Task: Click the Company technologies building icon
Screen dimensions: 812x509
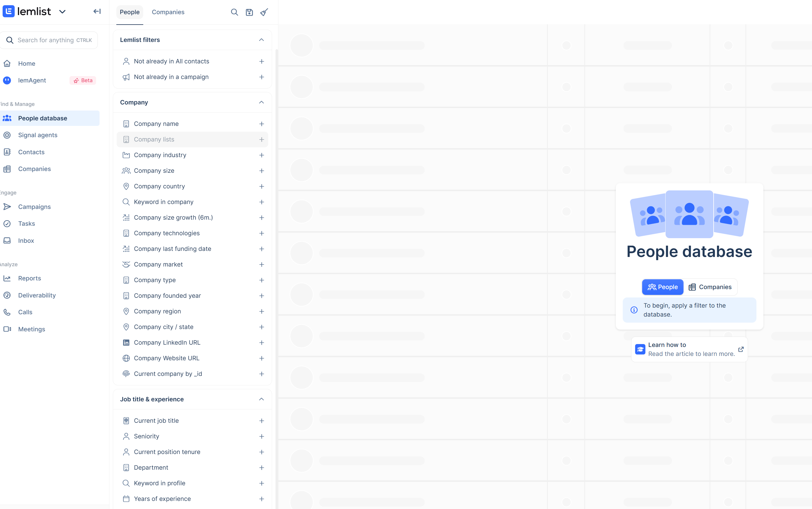Action: point(126,233)
